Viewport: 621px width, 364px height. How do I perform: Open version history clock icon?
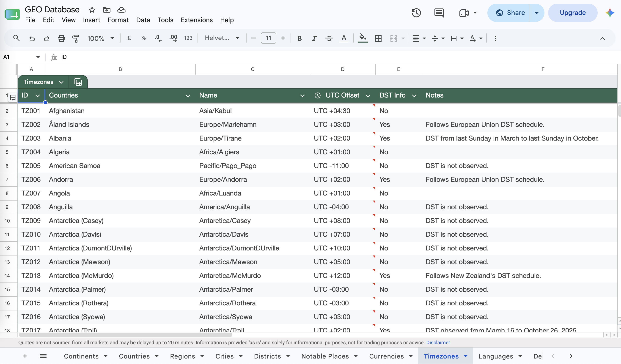[x=416, y=13]
